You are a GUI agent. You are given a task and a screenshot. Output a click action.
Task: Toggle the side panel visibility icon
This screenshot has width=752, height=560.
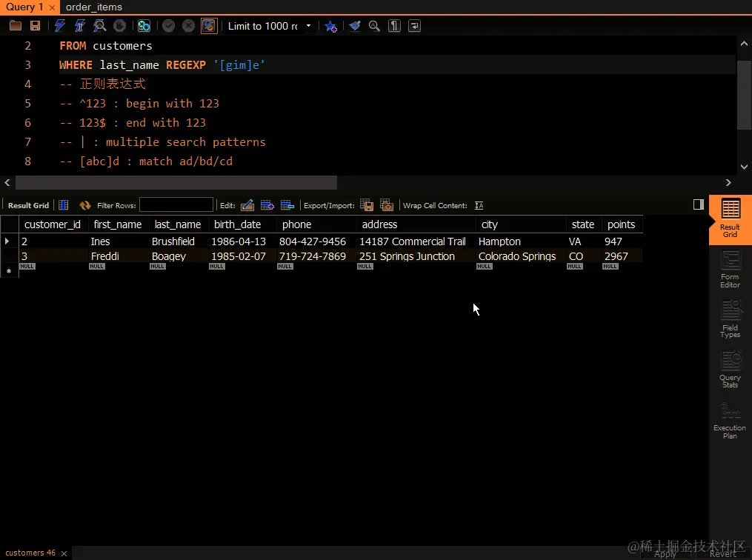click(698, 204)
